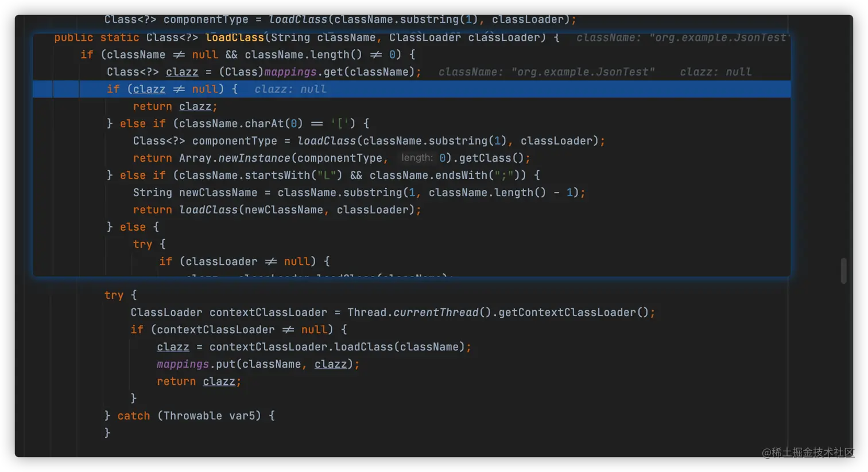Click 'Throwable' in the catch clause
The image size is (868, 472).
(192, 415)
